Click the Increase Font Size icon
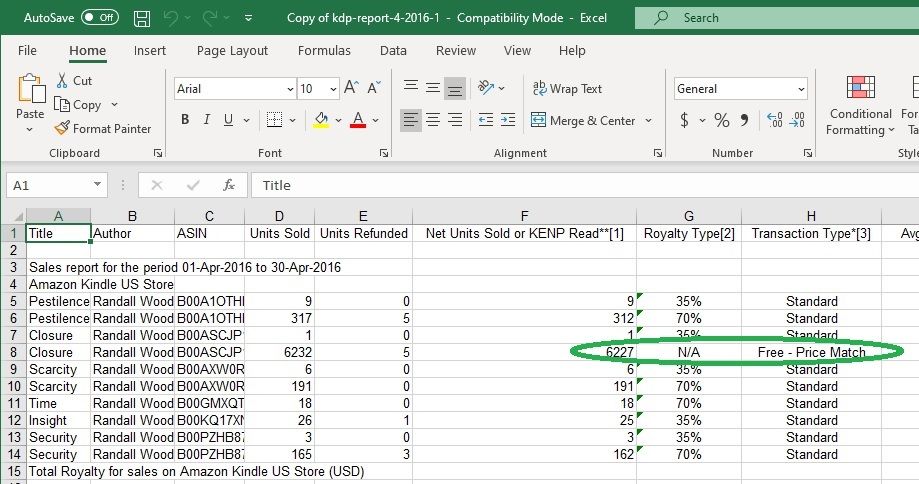Viewport: 919px width, 484px height. pos(351,88)
